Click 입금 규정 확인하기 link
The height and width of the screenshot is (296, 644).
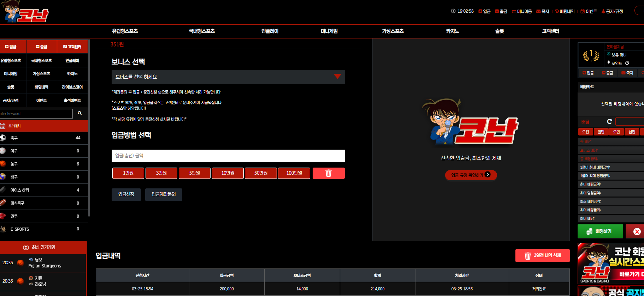pos(471,175)
